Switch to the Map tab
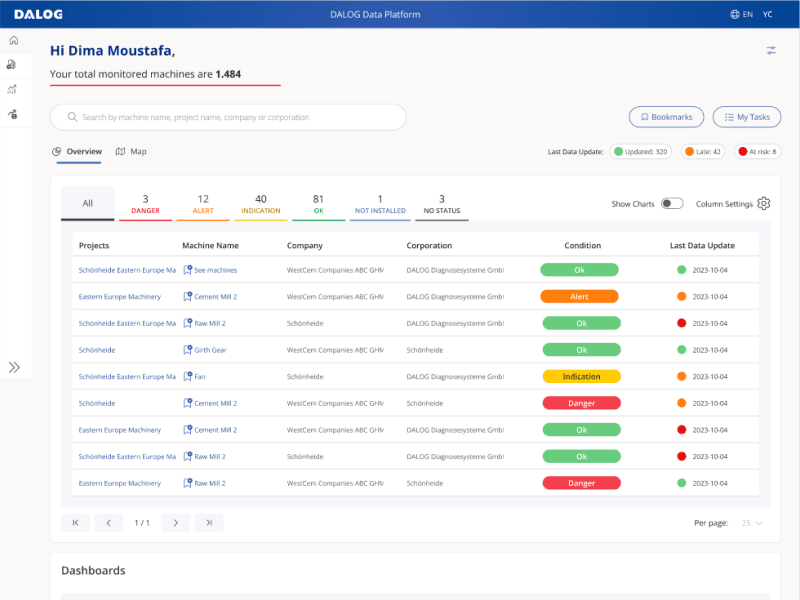Screen dimensions: 800x600 pos(131,152)
